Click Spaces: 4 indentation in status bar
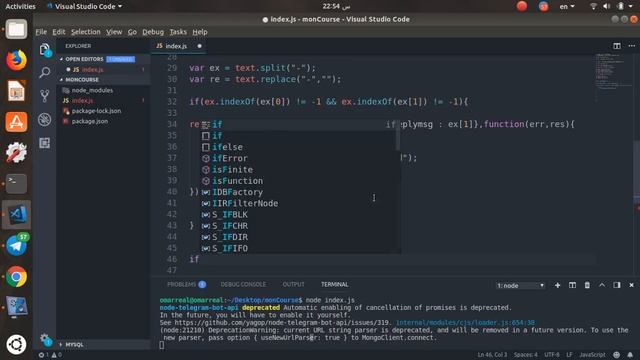This screenshot has width=640, height=360. pos(526,355)
